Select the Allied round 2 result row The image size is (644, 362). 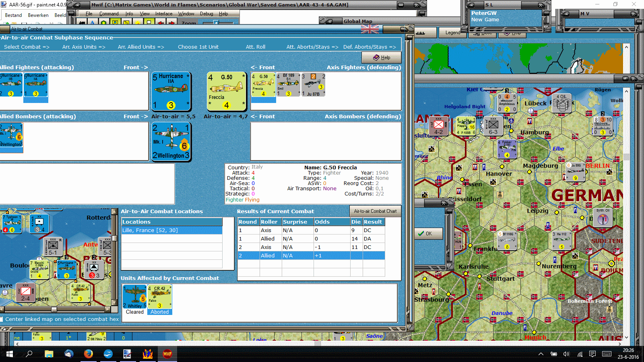coord(311,256)
